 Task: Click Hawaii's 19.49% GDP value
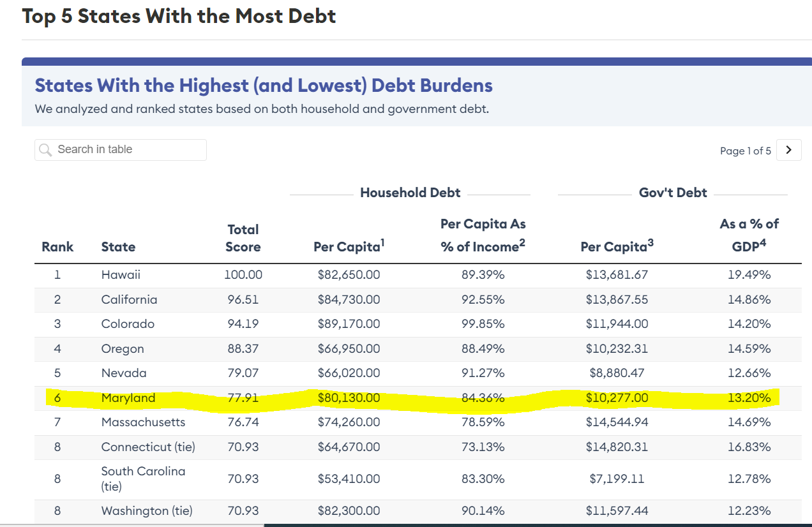coord(749,275)
